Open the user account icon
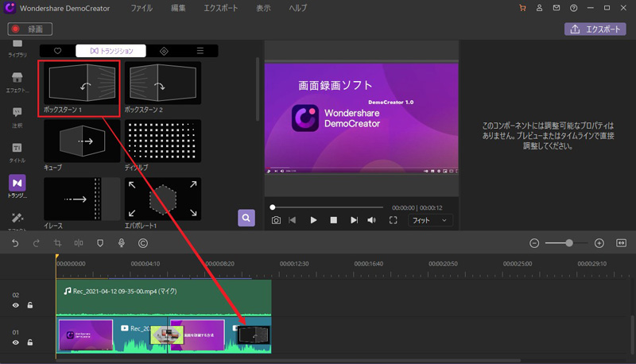 tap(540, 8)
